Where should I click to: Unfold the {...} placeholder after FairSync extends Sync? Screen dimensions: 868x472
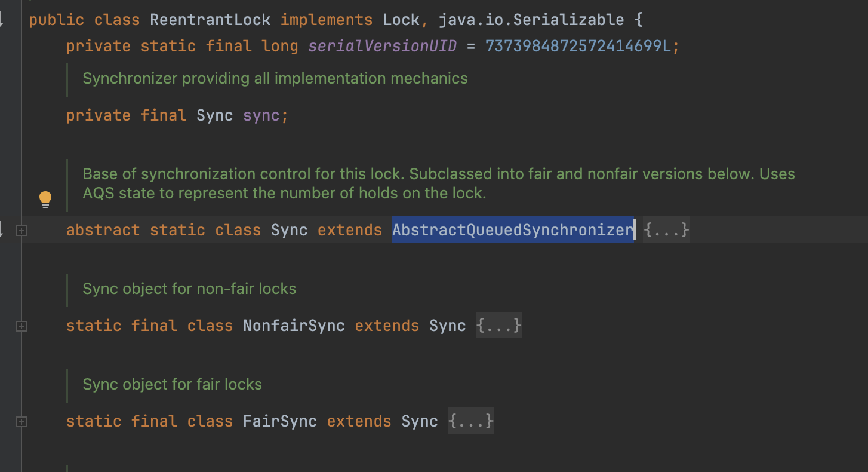pyautogui.click(x=471, y=421)
